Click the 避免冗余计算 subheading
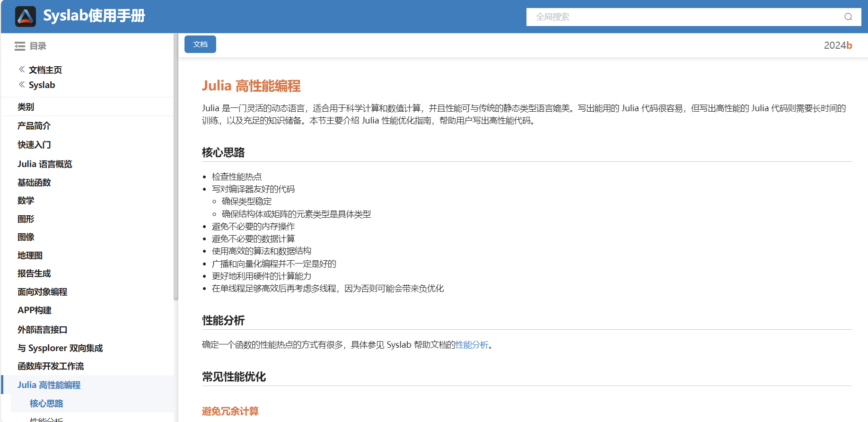This screenshot has height=422, width=868. [x=230, y=412]
